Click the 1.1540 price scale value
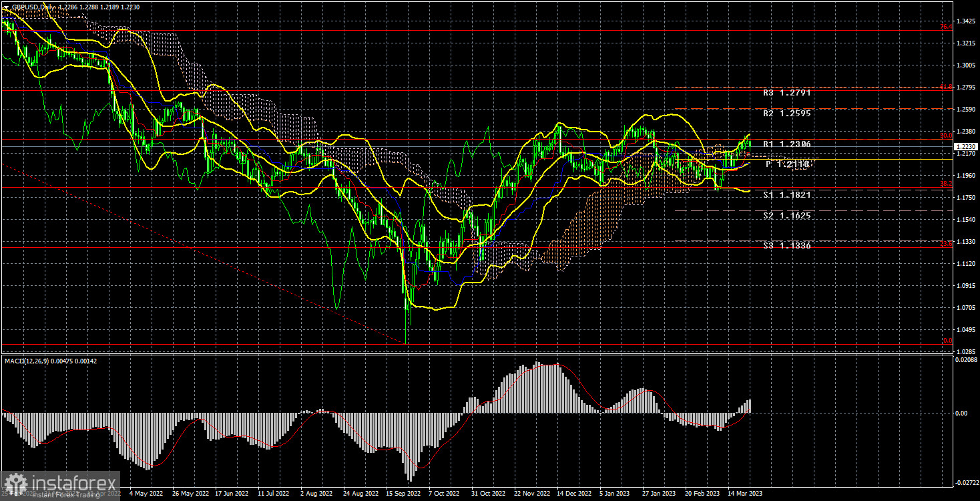This screenshot has height=501, width=980. tap(966, 220)
